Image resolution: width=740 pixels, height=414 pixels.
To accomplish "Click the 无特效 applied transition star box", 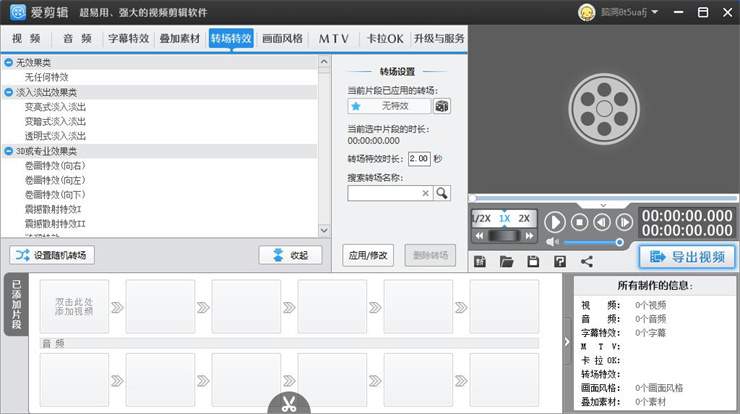I will click(389, 106).
